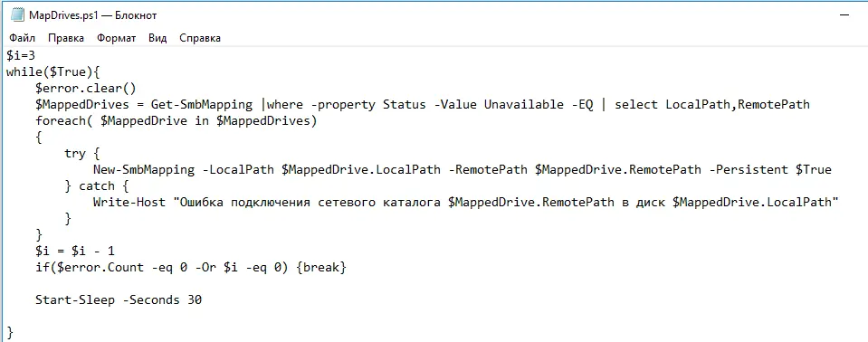Image resolution: width=868 pixels, height=342 pixels.
Task: Click on $error.clear() text
Action: tap(85, 88)
